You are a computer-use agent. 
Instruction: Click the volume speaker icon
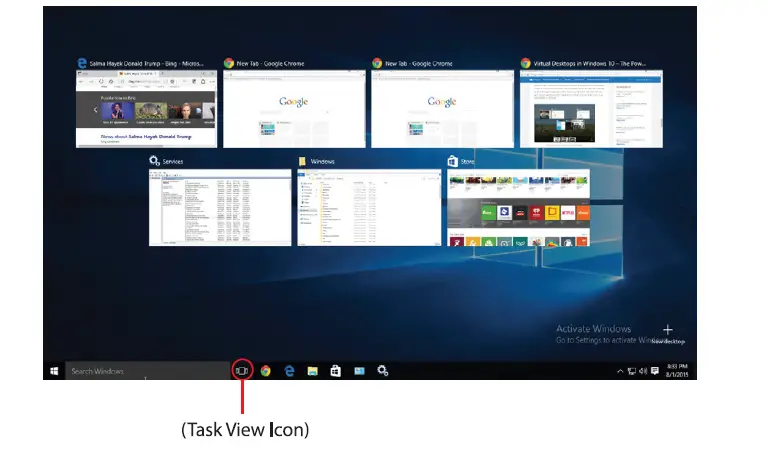(643, 371)
